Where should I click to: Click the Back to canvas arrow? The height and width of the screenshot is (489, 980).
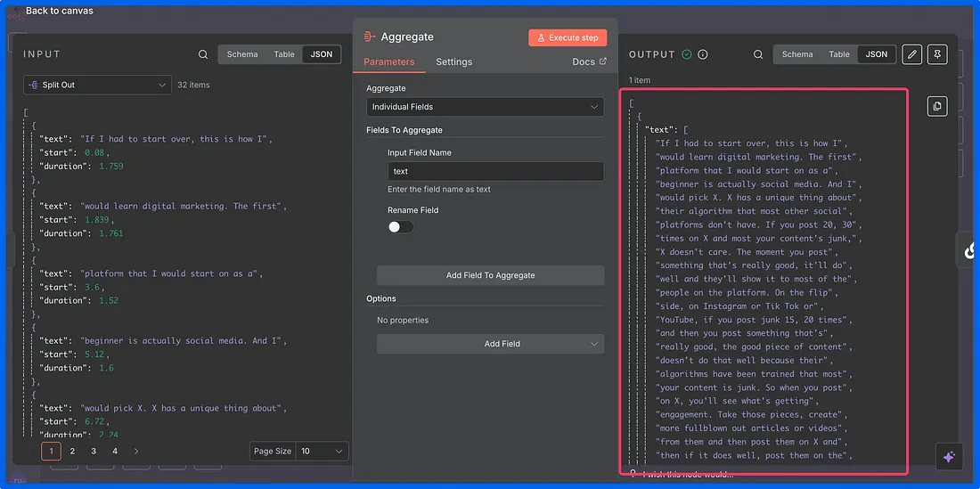(17, 10)
